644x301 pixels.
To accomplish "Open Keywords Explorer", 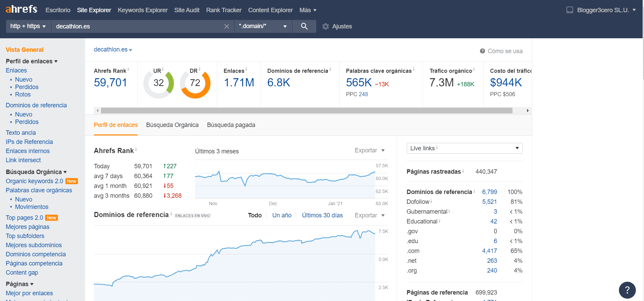I will pos(143,10).
